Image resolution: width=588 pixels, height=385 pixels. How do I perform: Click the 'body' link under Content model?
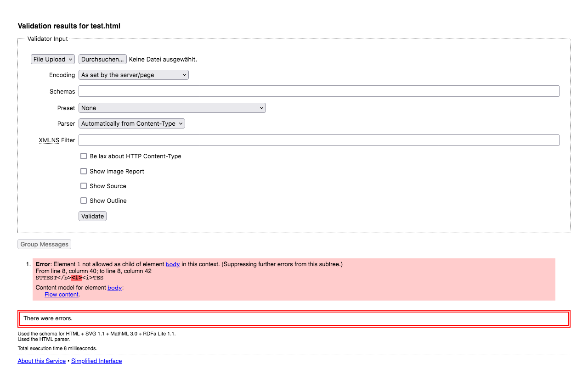[114, 287]
